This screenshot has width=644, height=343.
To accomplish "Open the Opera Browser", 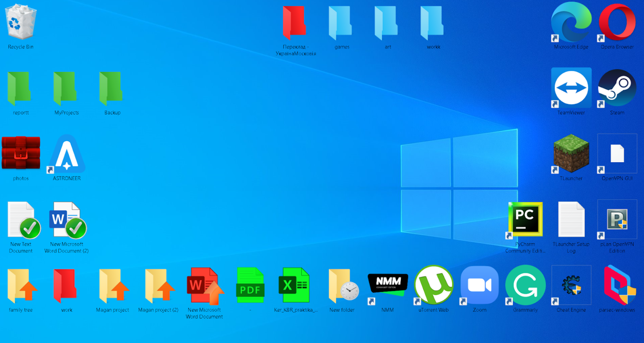I will pos(617,22).
